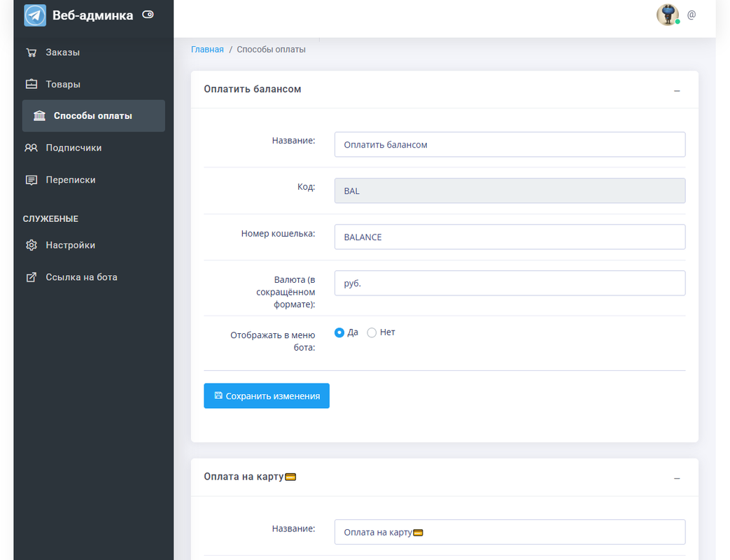Click the briefcase icon beside Товары
The height and width of the screenshot is (560, 730).
point(31,84)
